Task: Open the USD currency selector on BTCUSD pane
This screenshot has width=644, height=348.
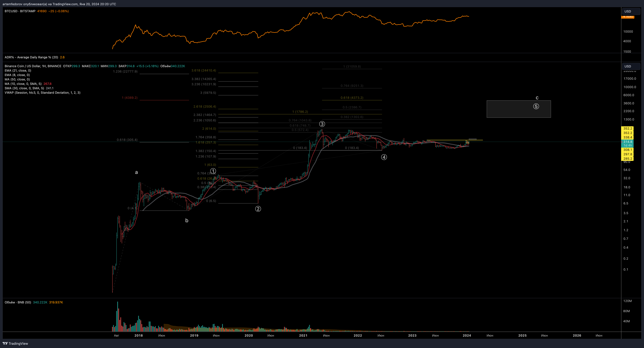Action: 631,11
